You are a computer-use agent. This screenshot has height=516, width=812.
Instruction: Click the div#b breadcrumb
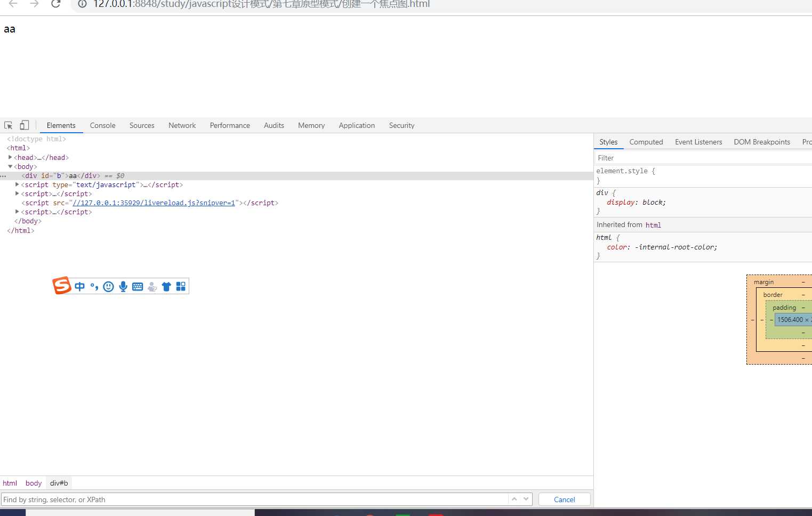click(59, 483)
